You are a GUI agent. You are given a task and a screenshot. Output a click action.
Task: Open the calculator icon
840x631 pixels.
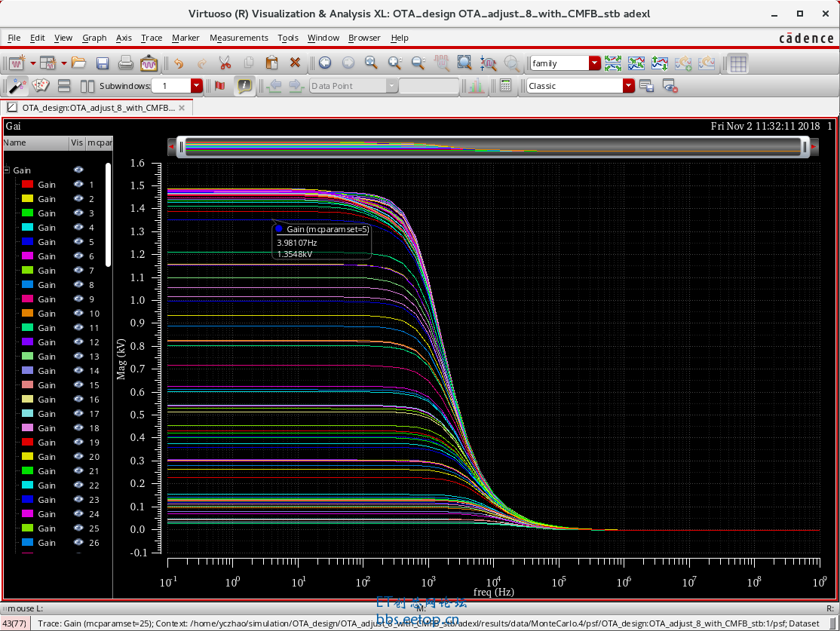click(x=505, y=86)
